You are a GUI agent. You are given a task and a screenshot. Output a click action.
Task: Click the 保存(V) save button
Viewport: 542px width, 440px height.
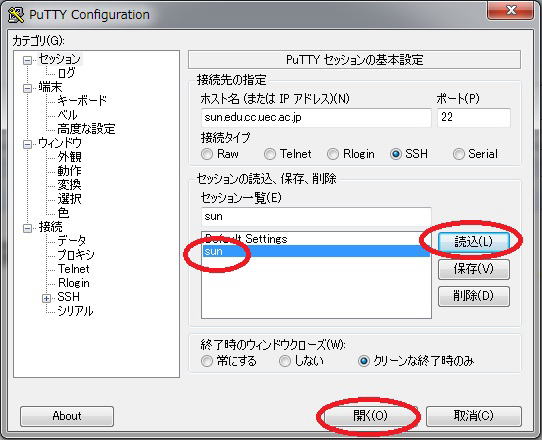click(474, 269)
